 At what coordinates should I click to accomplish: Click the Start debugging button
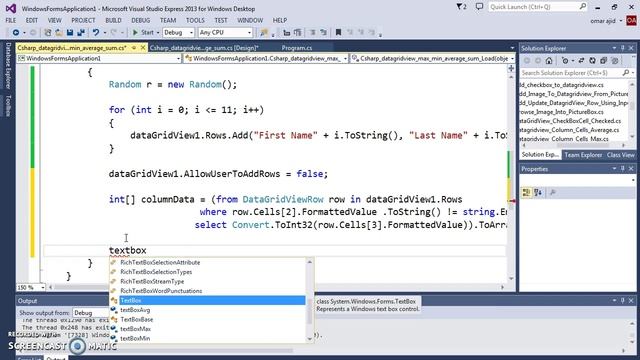143,32
